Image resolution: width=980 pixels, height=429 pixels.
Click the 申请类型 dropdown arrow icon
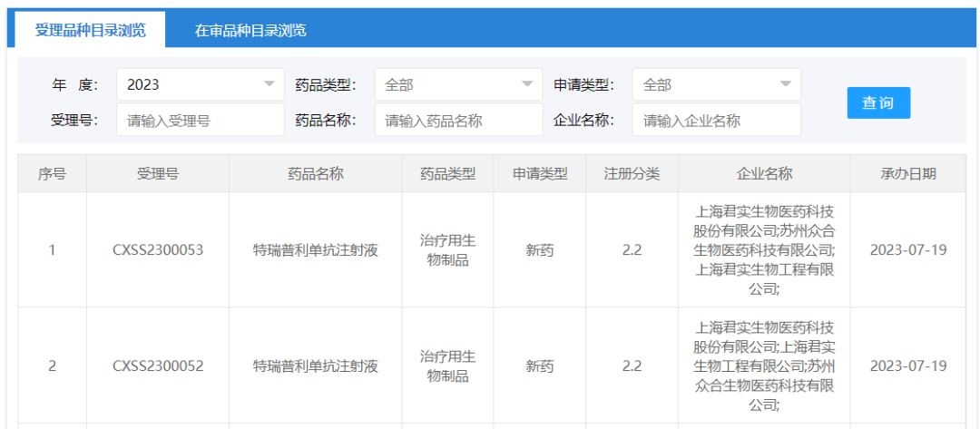[x=785, y=84]
